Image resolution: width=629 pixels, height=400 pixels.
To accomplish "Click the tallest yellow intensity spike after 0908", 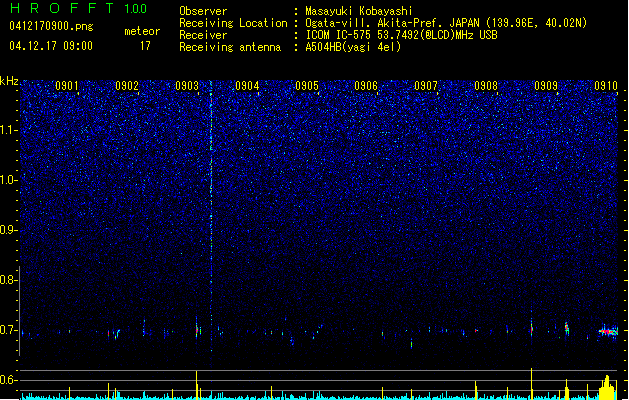I will [532, 384].
